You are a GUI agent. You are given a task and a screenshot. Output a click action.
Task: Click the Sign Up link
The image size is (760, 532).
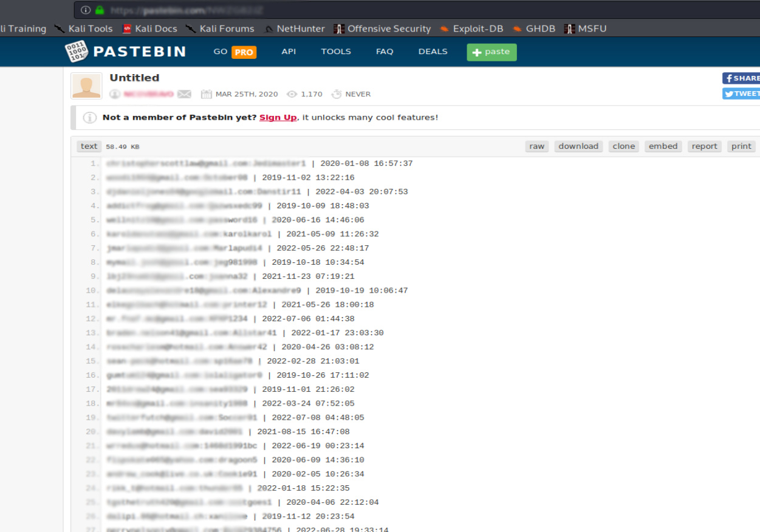(x=278, y=117)
